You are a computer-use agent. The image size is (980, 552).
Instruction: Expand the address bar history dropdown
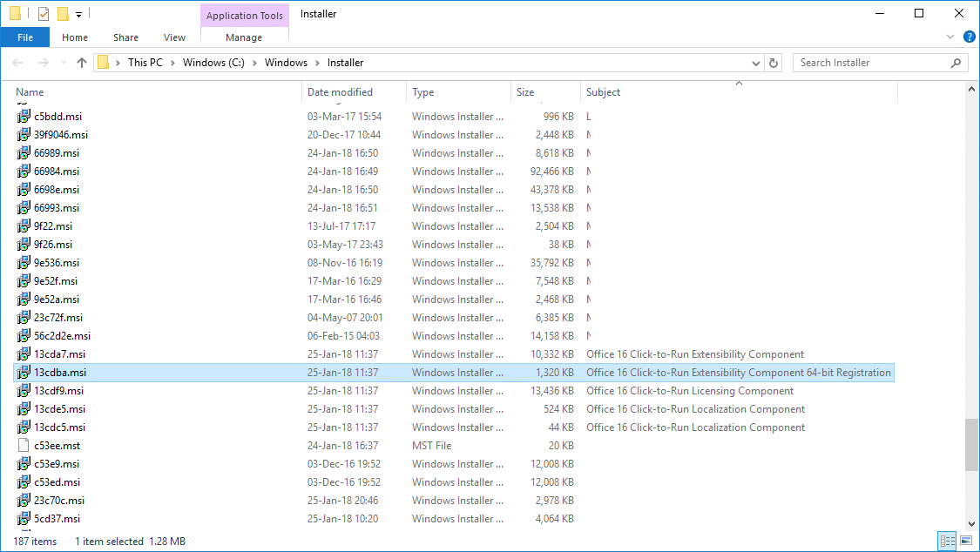point(755,63)
